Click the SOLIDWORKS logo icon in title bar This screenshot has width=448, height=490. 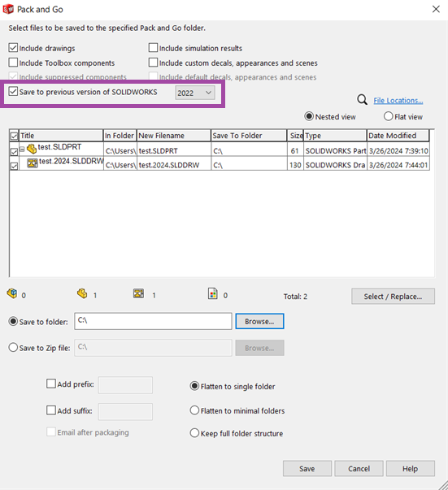coord(8,9)
